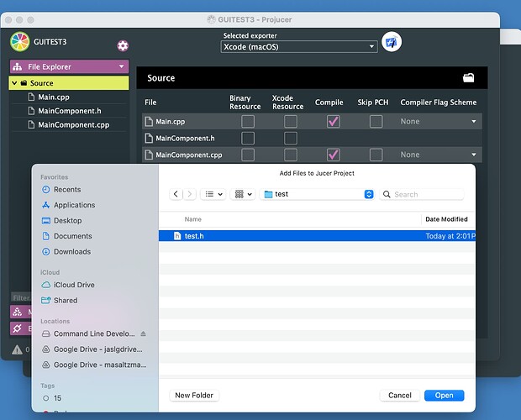Viewport: 521px width, 420px height.
Task: Click New Folder button
Action: [x=194, y=396]
